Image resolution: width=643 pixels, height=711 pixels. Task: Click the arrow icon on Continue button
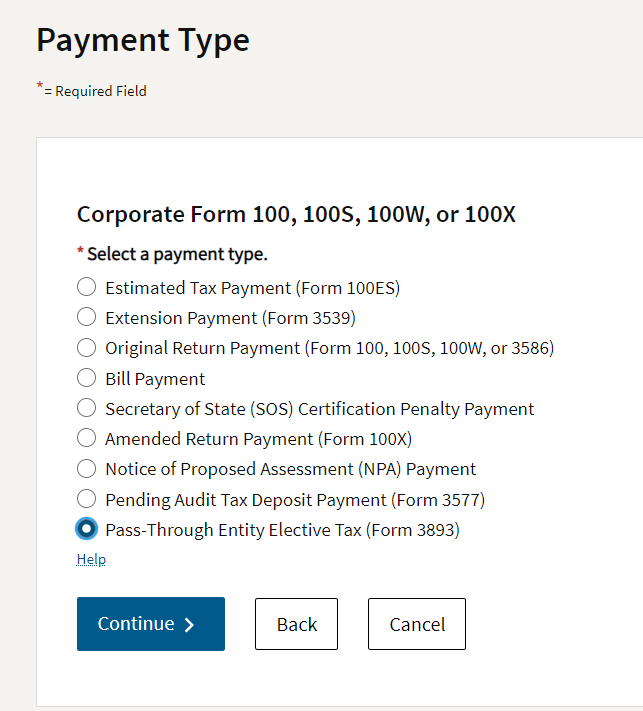click(190, 625)
